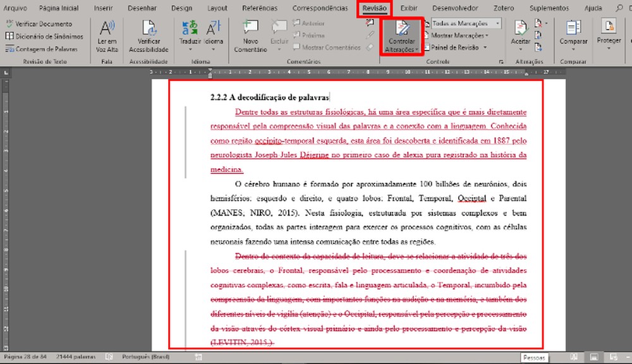Open the Proteger dropdown
Image resolution: width=632 pixels, height=364 pixels.
click(x=609, y=35)
